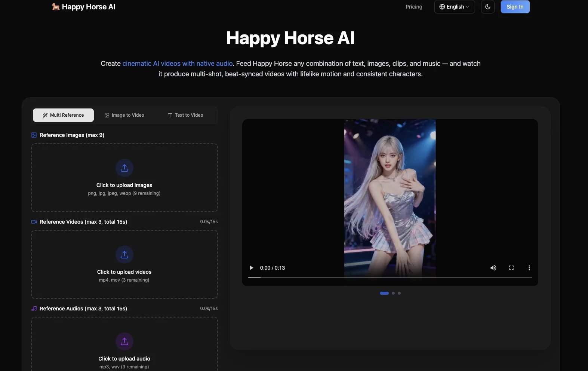Open the Pricing page link
The height and width of the screenshot is (371, 588).
[414, 7]
